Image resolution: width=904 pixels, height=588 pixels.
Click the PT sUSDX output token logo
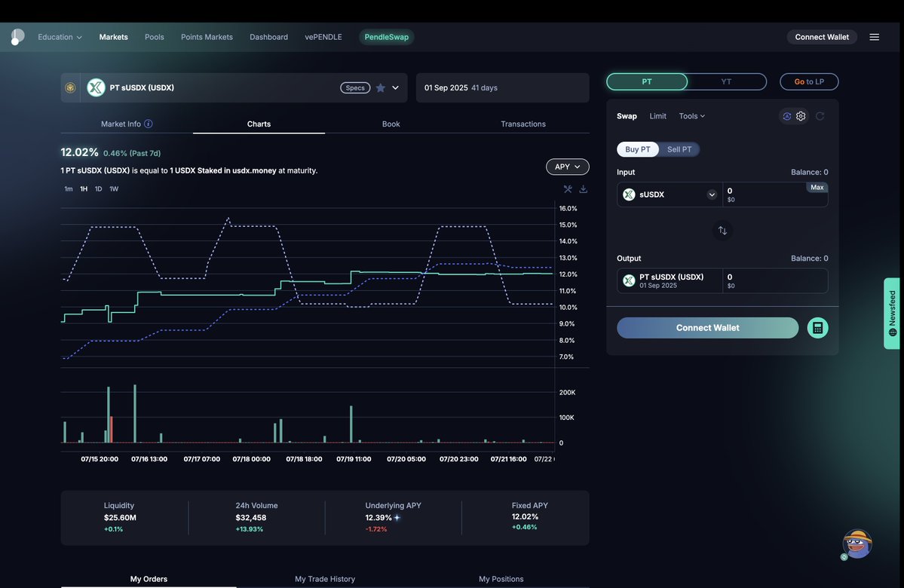coord(629,280)
